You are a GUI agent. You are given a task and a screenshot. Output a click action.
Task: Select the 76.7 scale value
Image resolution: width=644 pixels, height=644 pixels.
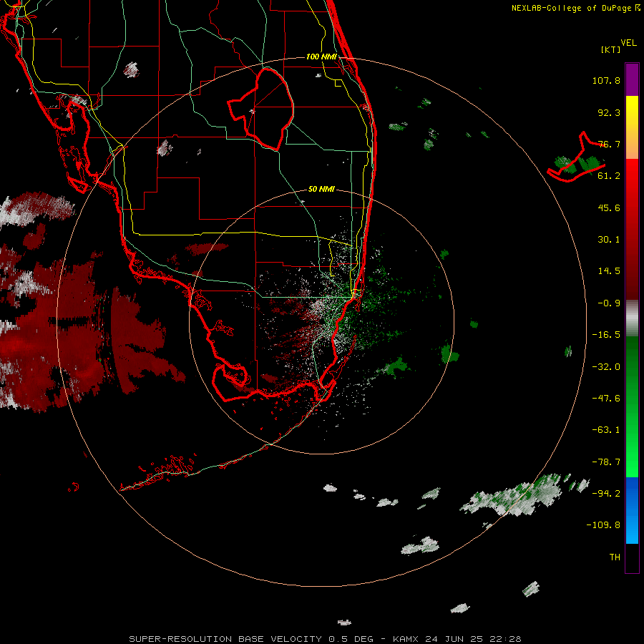point(609,144)
